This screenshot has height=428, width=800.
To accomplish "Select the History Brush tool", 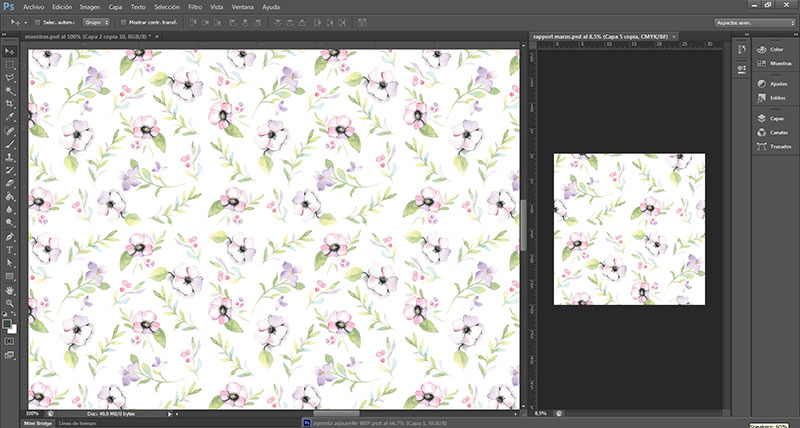I will click(9, 171).
